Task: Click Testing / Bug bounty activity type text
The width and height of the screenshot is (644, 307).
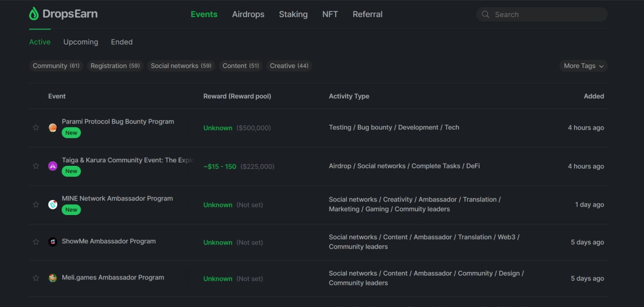Action: point(394,128)
